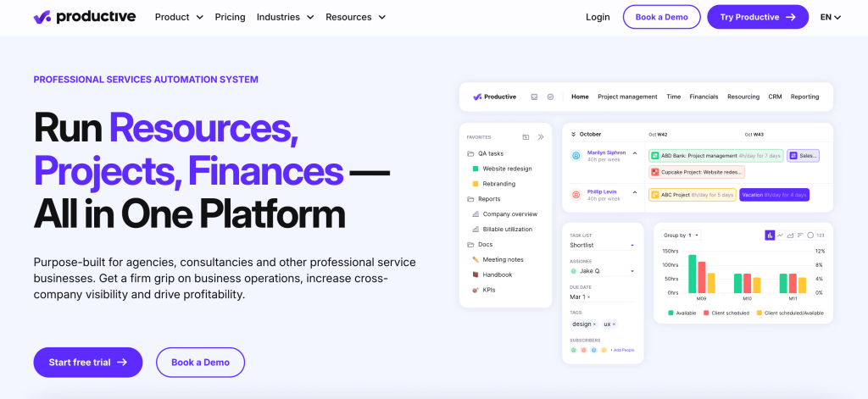Collapse Marilyn Siphron's row chevron
Viewport: 868px width, 399px height.
634,153
